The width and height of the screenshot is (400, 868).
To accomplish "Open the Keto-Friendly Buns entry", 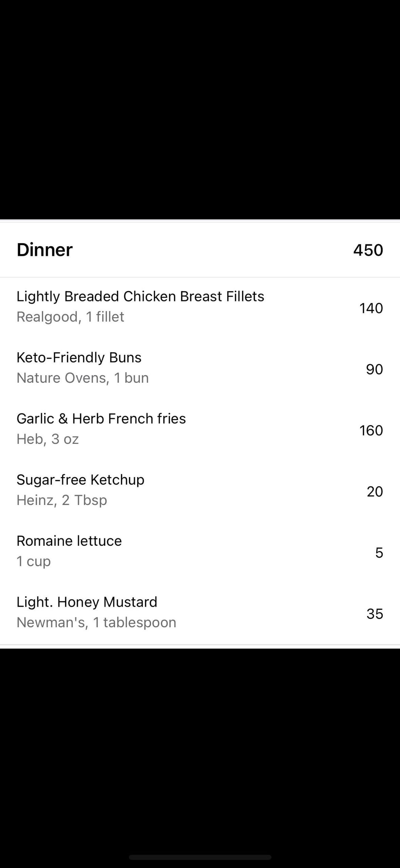I will [79, 358].
